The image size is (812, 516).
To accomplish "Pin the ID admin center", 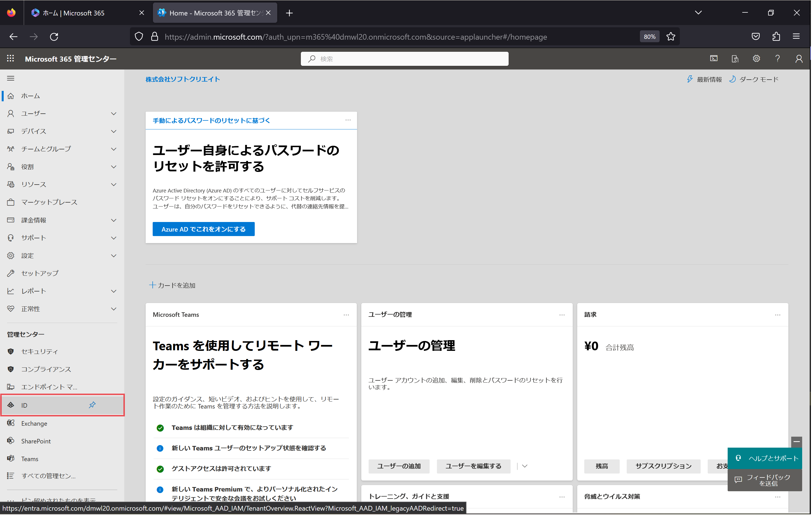I will tap(93, 405).
